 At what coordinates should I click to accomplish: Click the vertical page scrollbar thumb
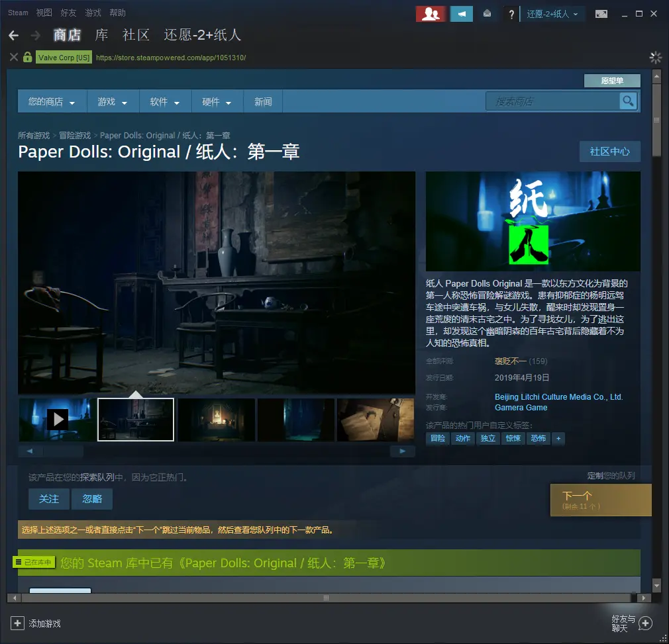pos(656,120)
